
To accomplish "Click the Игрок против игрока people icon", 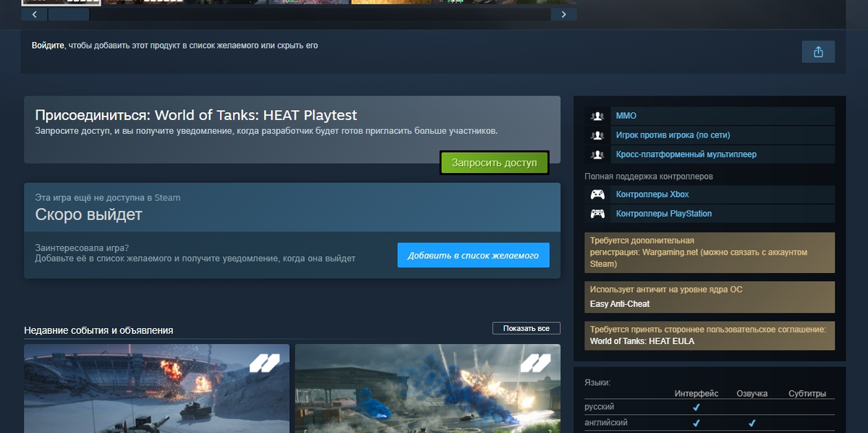I will tap(597, 135).
